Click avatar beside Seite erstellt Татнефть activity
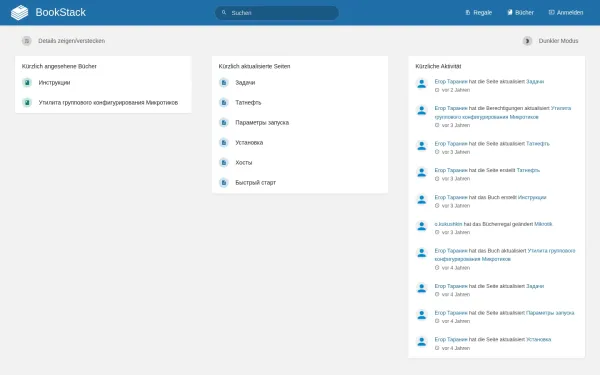 coord(422,172)
